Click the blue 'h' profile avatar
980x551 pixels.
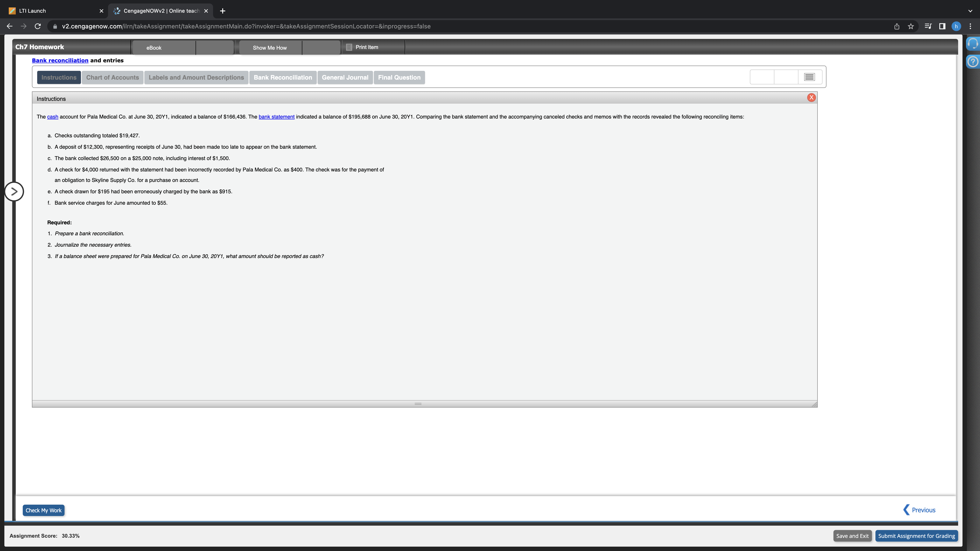click(x=956, y=26)
